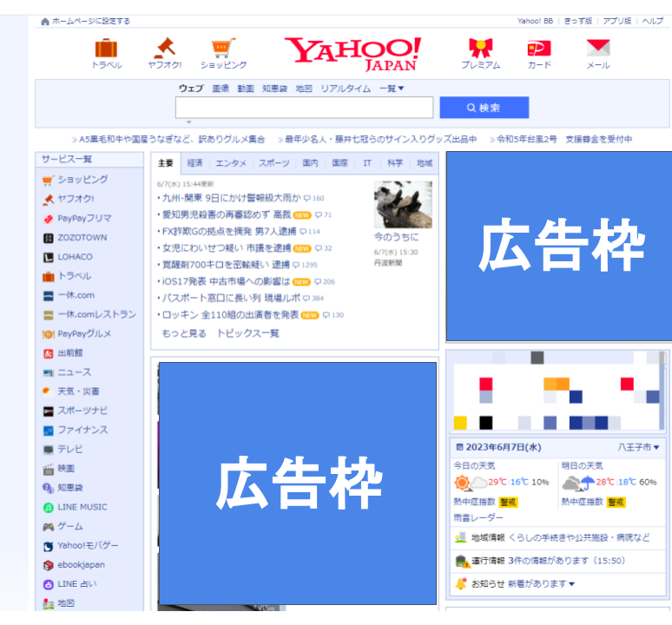Click the Yahoo! JAPAN logo
The image size is (672, 625).
pos(352,54)
